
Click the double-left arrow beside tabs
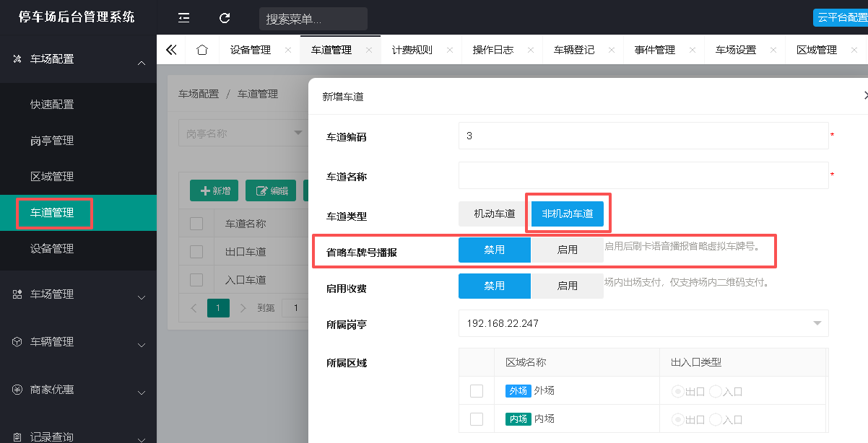click(171, 50)
